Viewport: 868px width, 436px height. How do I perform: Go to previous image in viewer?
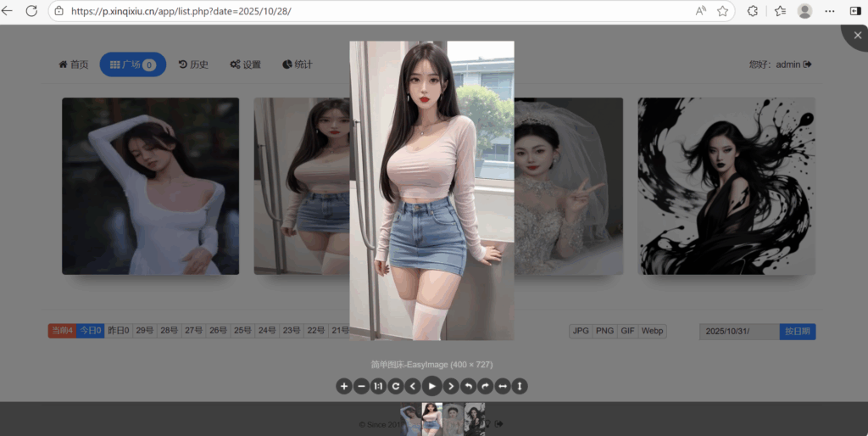(x=413, y=386)
